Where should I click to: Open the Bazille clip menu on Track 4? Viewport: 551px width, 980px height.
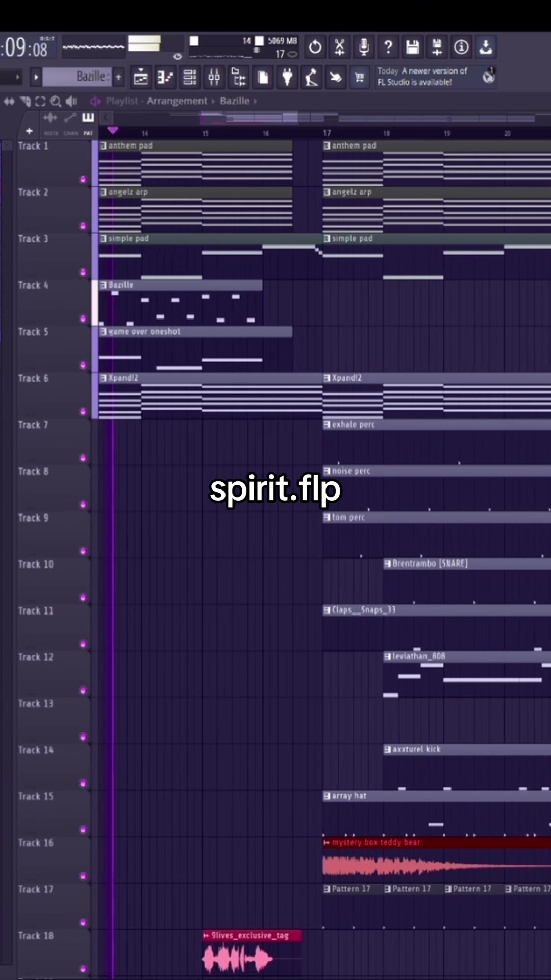(x=104, y=285)
